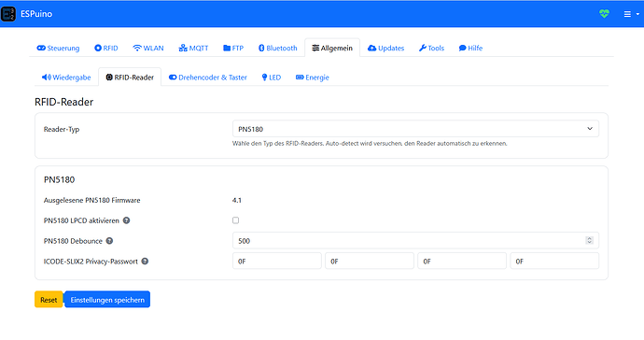Click the Auto-detect hint text below dropdown
The width and height of the screenshot is (644, 340).
[x=370, y=144]
